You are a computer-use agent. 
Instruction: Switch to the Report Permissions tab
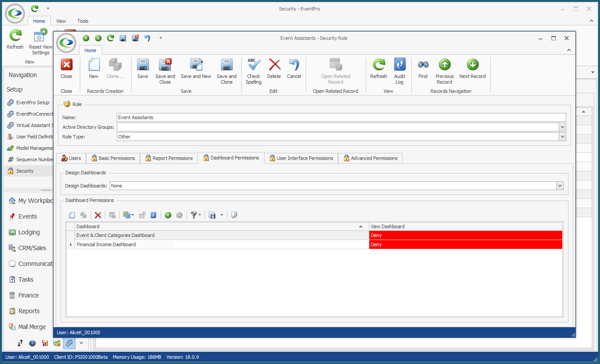click(x=169, y=158)
